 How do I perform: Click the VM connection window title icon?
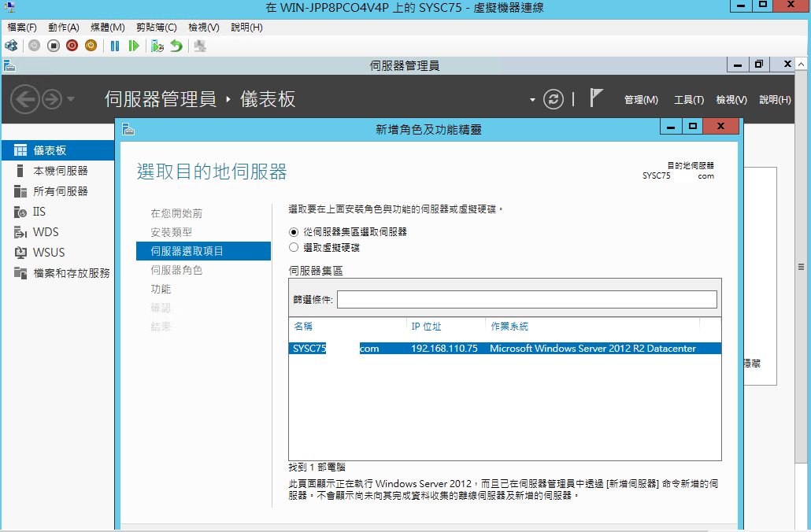click(9, 7)
